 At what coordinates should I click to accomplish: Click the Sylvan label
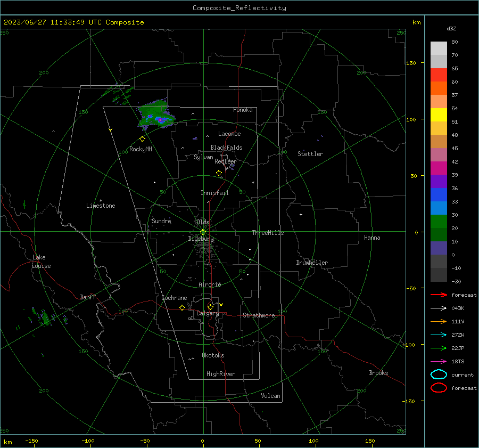203,157
